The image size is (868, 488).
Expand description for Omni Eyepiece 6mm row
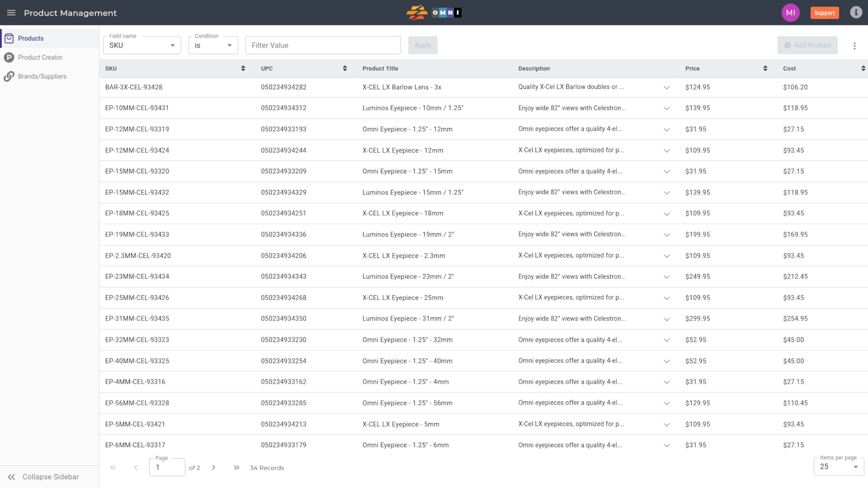[667, 445]
